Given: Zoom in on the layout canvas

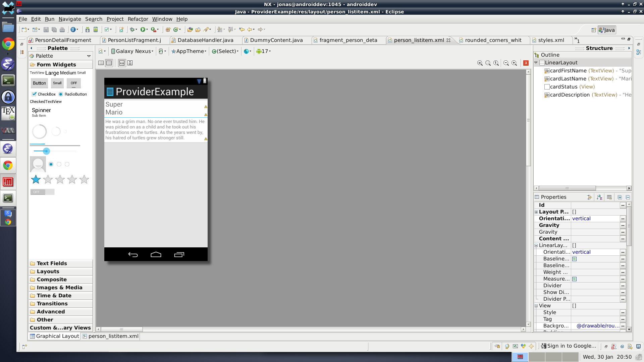Looking at the screenshot, I should tap(514, 63).
